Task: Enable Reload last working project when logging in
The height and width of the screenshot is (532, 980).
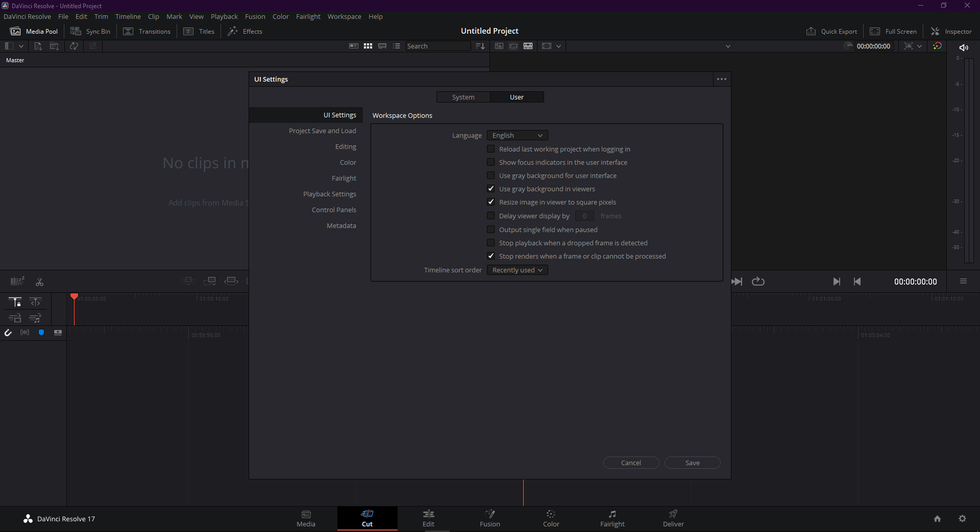Action: (x=491, y=149)
